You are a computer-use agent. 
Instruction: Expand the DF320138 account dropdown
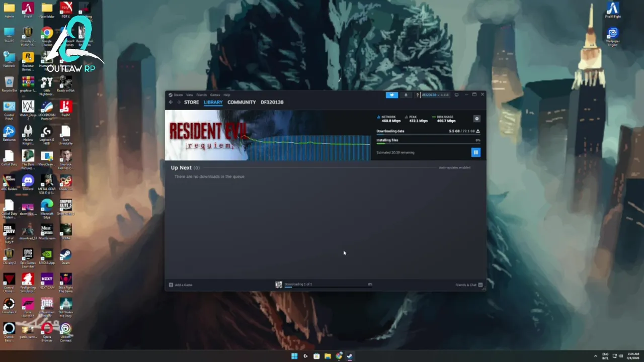click(435, 95)
